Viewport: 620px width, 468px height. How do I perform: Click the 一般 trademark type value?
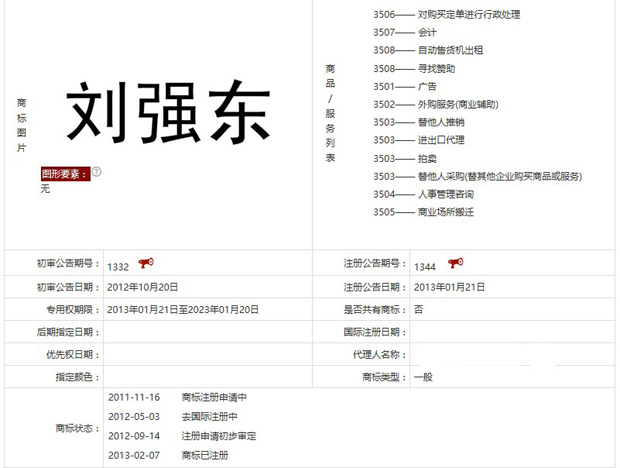[x=423, y=377]
